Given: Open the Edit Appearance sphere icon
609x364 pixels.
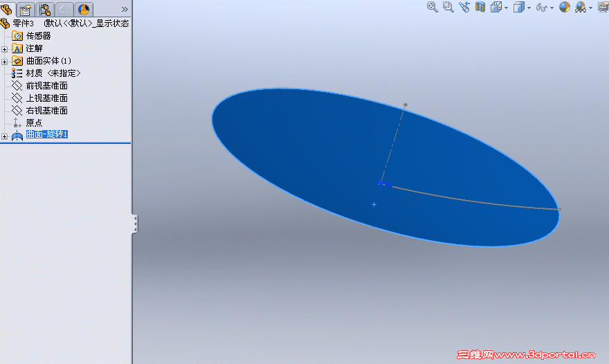Looking at the screenshot, I should (564, 7).
